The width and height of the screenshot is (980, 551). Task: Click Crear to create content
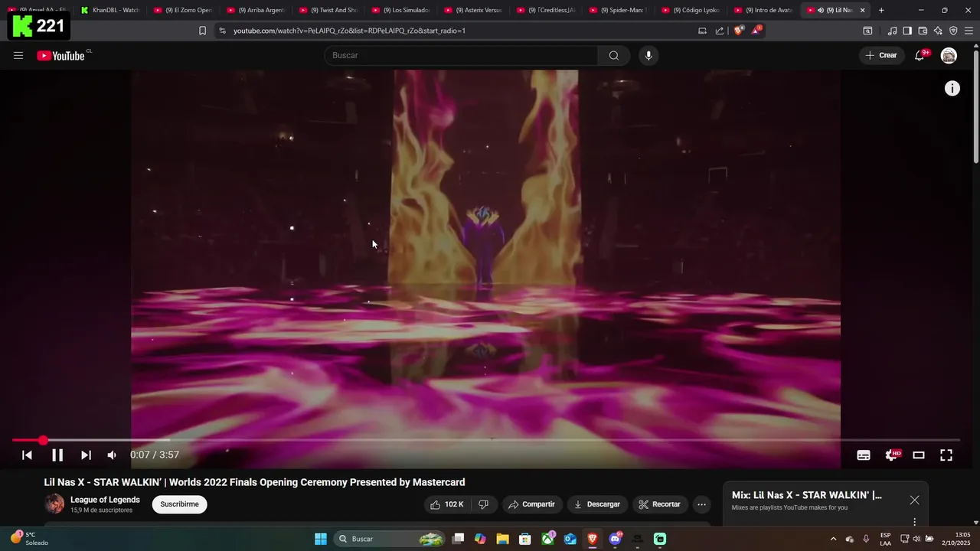[x=881, y=55]
